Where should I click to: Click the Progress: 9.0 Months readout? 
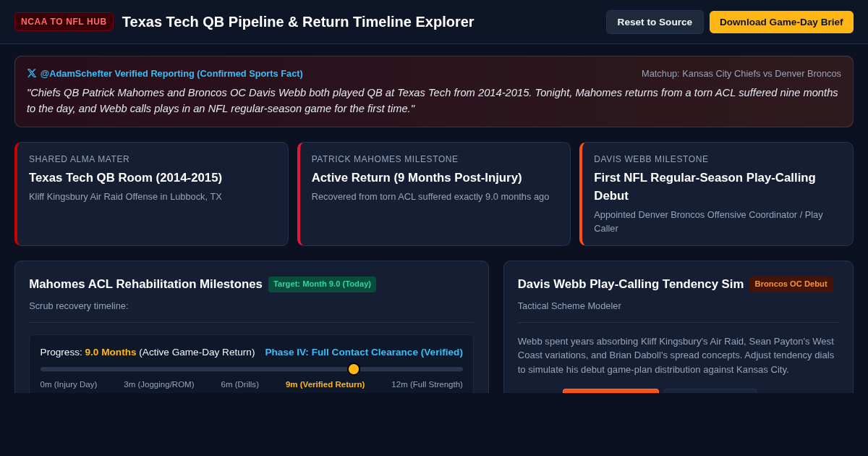pyautogui.click(x=148, y=352)
